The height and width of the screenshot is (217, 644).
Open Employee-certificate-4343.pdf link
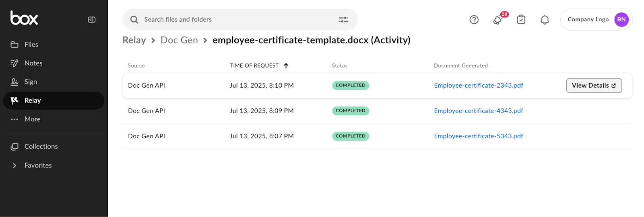(x=478, y=111)
